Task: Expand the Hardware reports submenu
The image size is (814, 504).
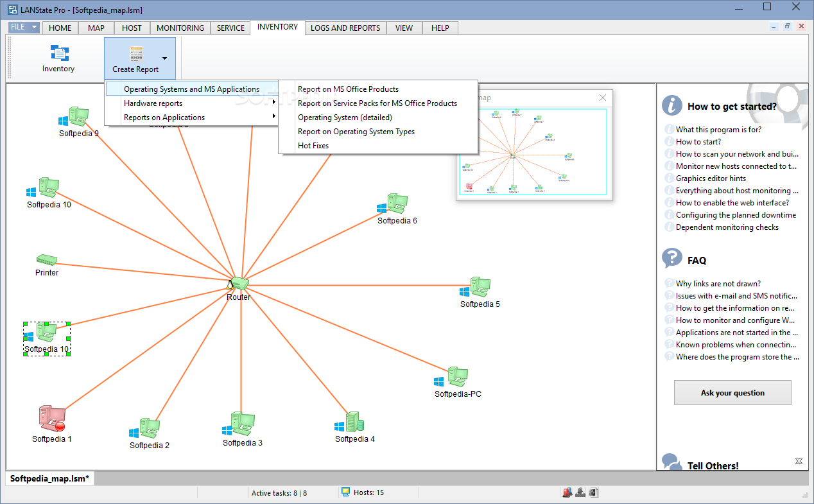Action: pyautogui.click(x=191, y=103)
